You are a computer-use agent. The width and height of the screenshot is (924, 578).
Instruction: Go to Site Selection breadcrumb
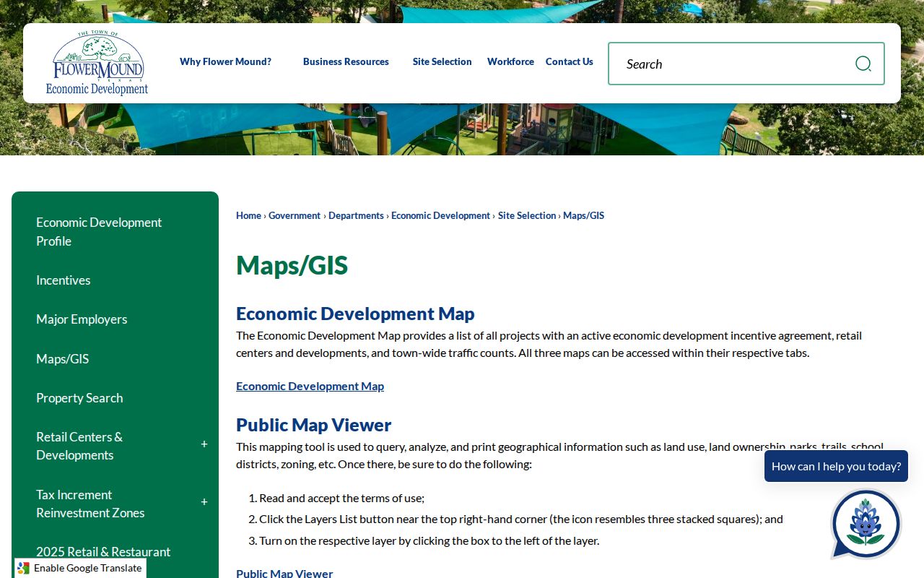[x=527, y=215]
